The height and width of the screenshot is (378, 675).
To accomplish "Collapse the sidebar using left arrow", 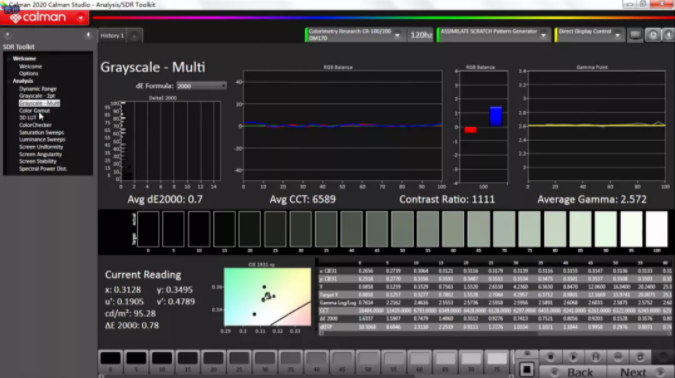I will pos(88,35).
